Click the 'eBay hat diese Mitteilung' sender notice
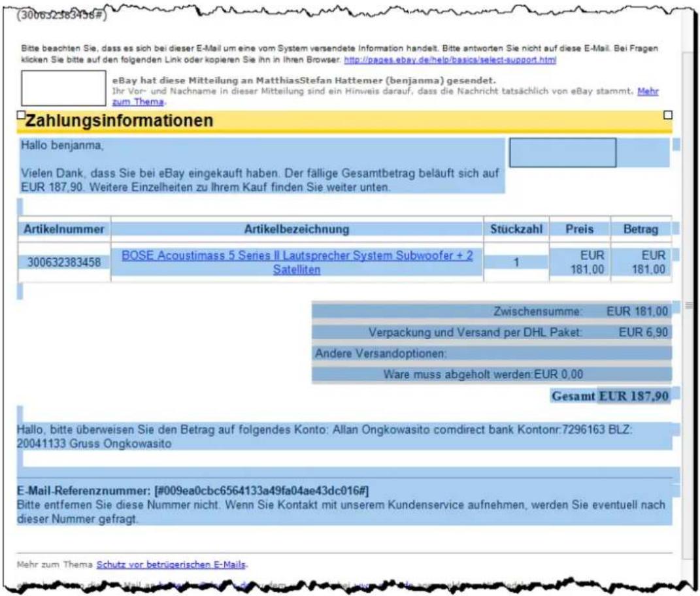Viewport: 700px width, 596px height. tap(303, 80)
